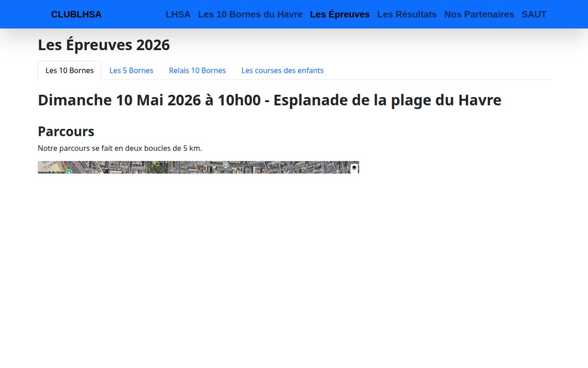Open the map layers icon
588x368 pixels.
[x=354, y=168]
